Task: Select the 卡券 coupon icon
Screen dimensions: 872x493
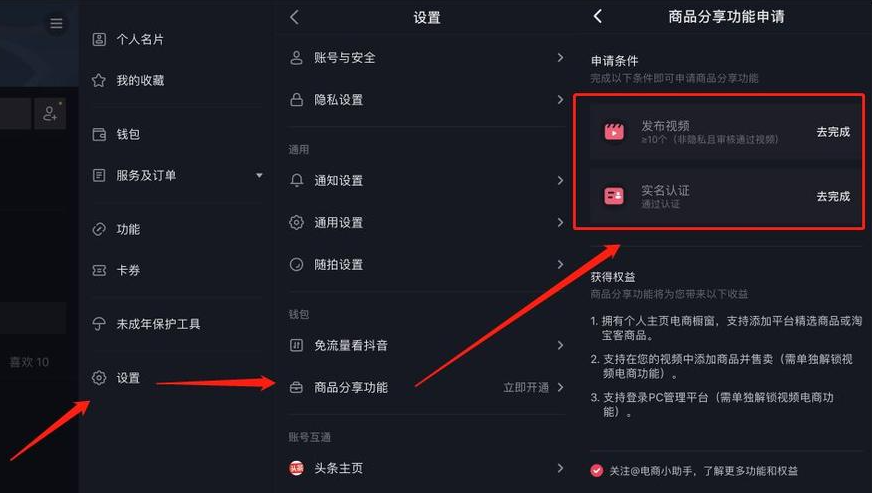Action: pos(99,270)
